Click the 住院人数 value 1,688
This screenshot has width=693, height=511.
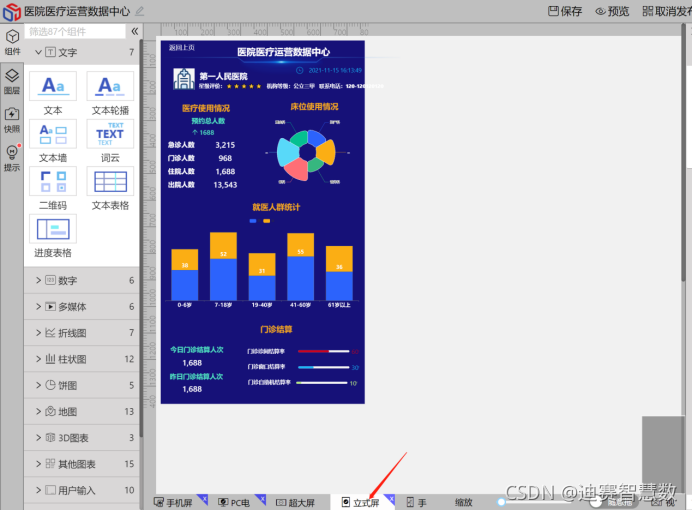(x=225, y=172)
